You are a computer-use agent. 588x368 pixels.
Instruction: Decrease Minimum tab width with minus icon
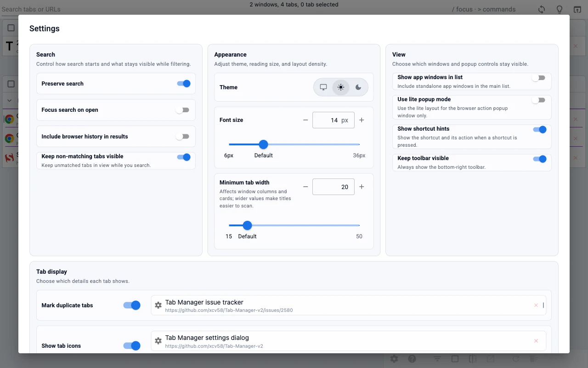305,187
